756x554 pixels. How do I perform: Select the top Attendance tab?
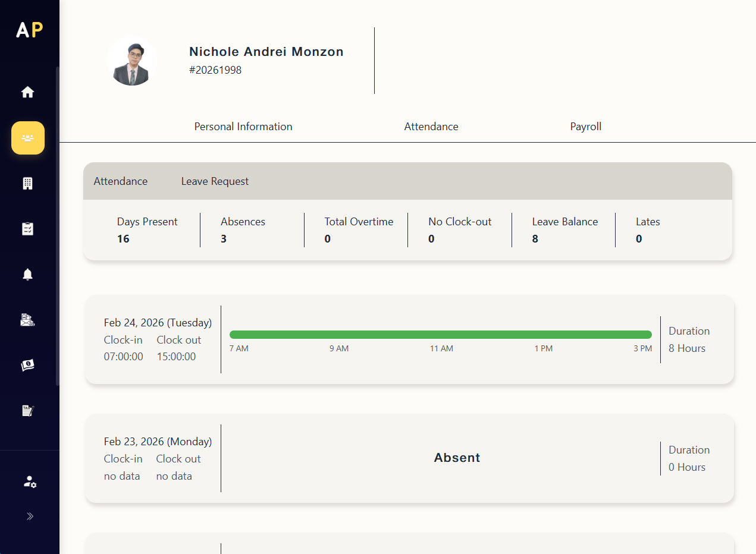431,127
